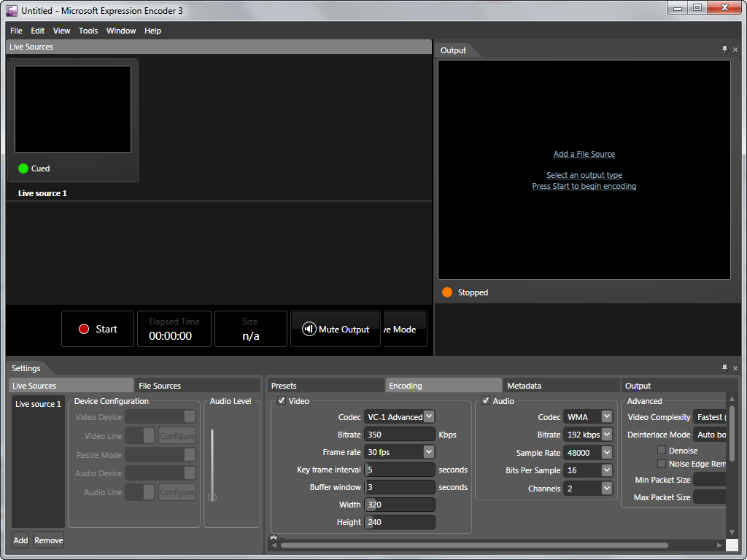Click the Height field showing 240
The image size is (747, 560).
(399, 522)
